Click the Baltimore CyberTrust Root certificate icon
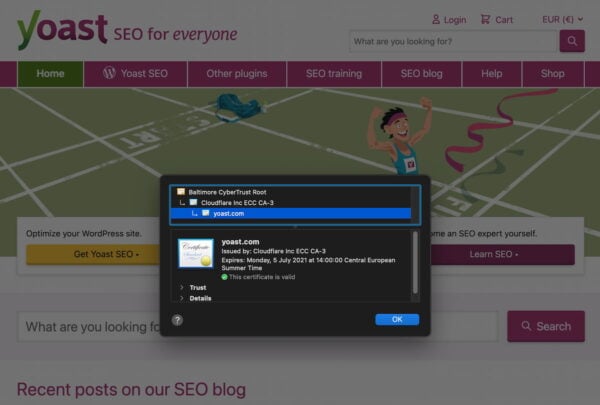 181,191
